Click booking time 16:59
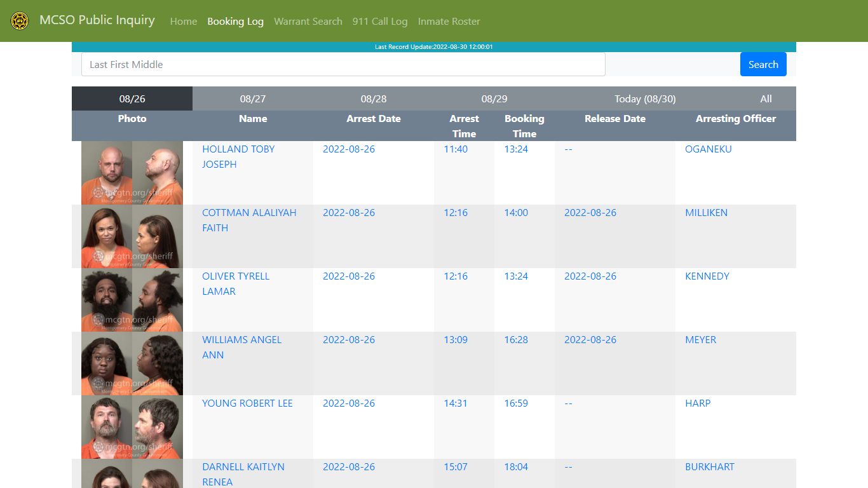 click(516, 403)
